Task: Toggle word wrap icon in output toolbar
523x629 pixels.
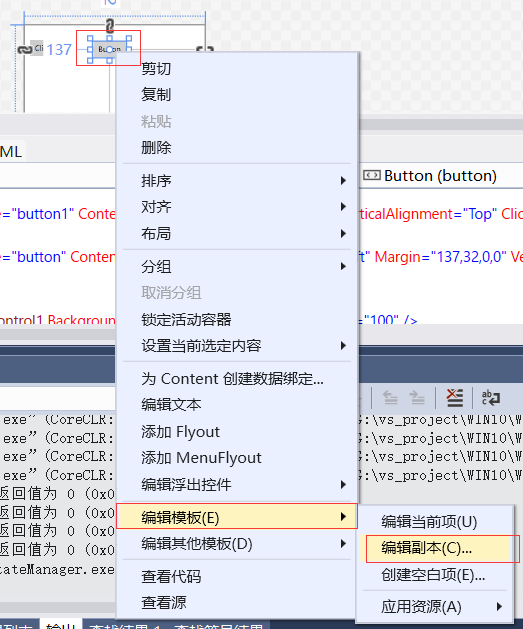Action: 491,398
